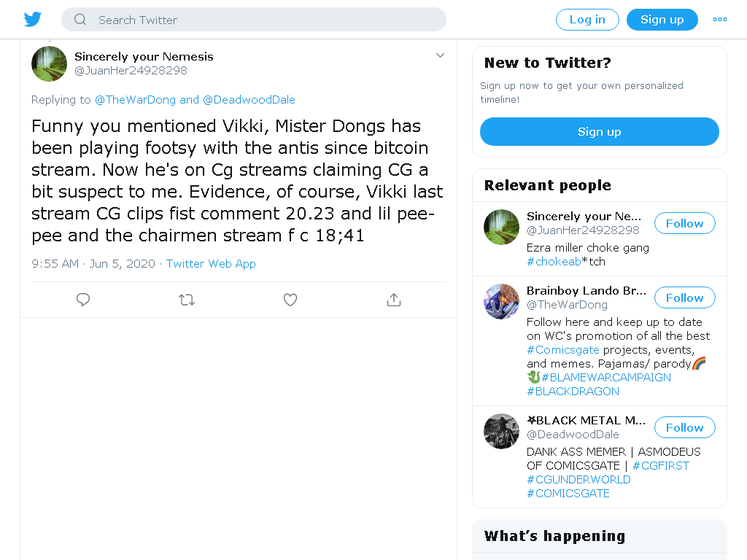Open the @TheWarDong reply mention link

point(135,99)
